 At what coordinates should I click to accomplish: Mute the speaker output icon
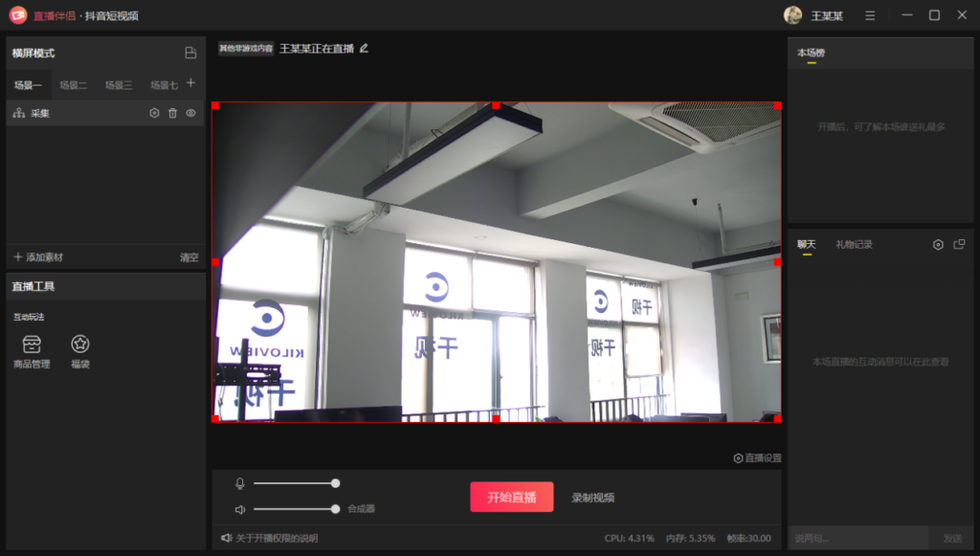(239, 509)
